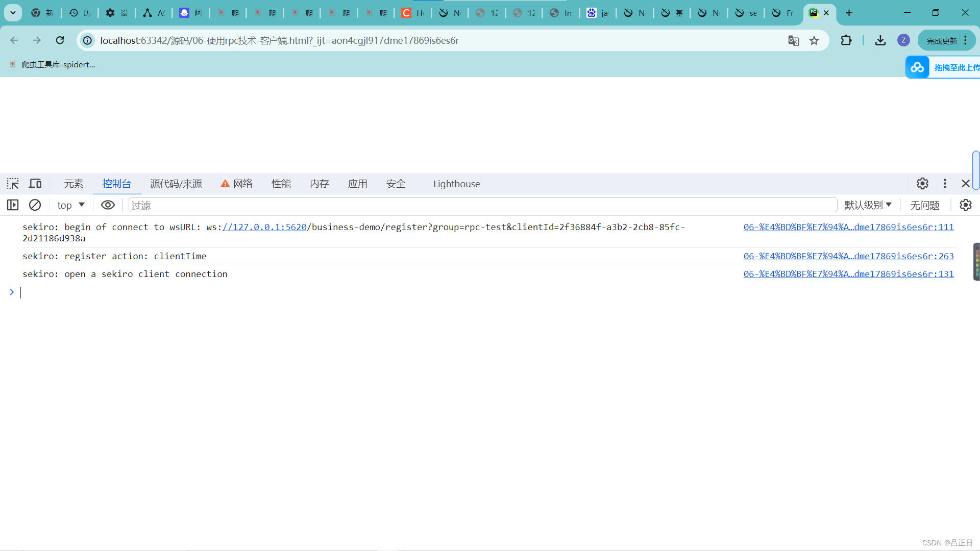Switch to the 源代码/来源 tab
Viewport: 980px width, 551px height.
point(176,184)
